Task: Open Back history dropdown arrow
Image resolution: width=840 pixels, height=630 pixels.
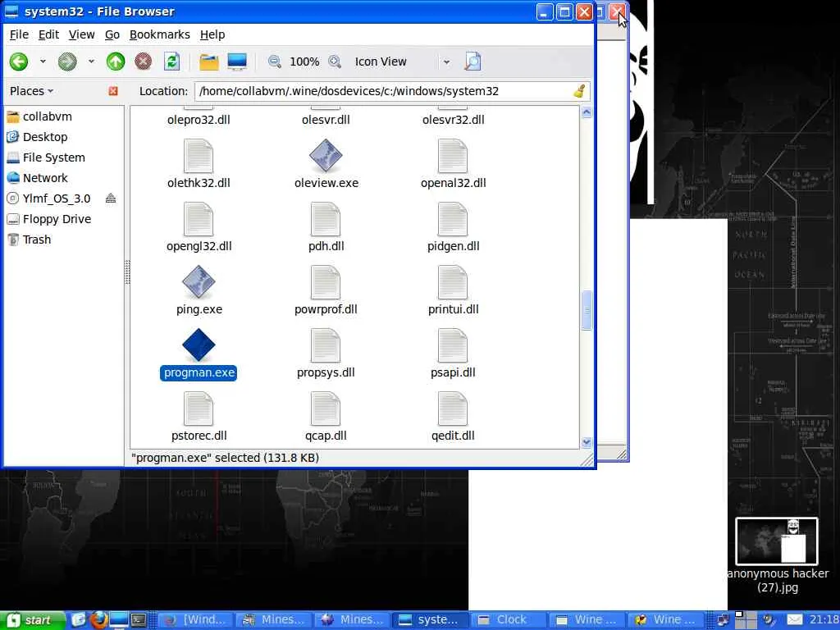Action: click(x=43, y=62)
